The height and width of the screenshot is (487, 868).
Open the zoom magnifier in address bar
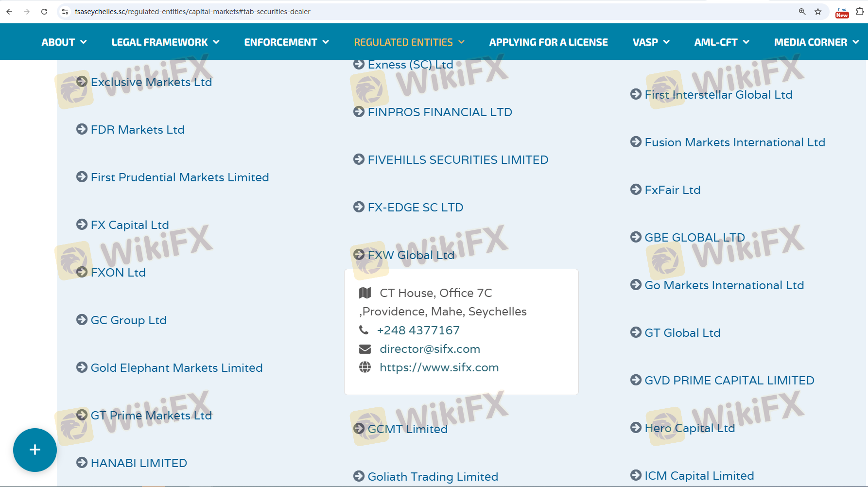pos(802,12)
